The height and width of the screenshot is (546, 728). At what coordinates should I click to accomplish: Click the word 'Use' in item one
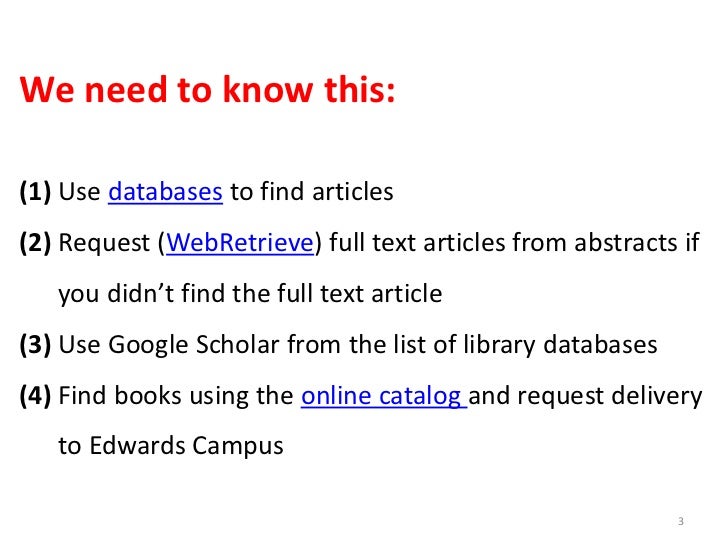79,192
